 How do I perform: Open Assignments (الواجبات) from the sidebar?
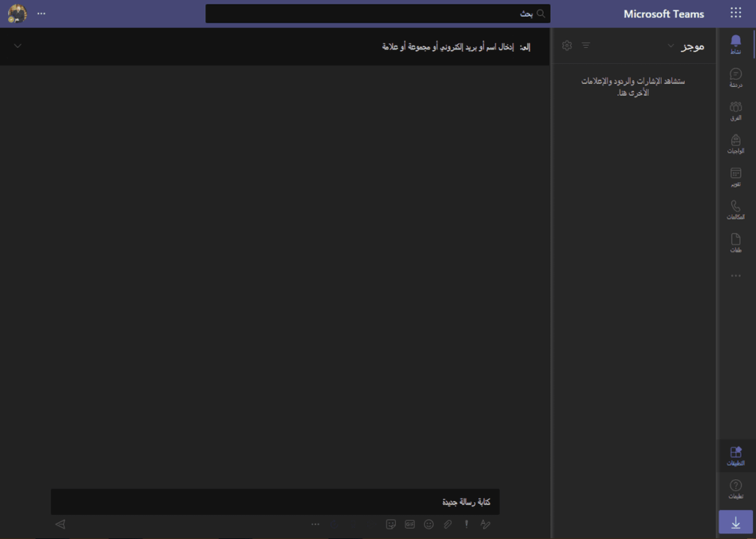736,143
